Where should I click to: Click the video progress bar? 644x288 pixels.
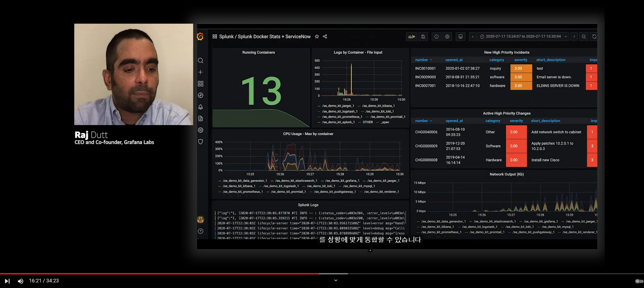point(322,273)
